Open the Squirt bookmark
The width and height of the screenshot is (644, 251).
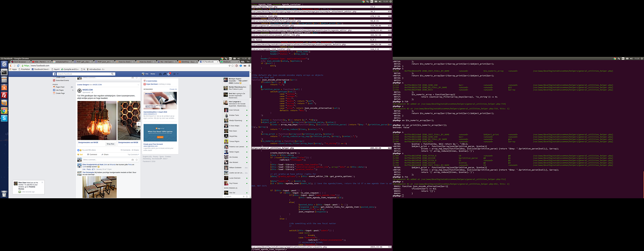(x=56, y=69)
